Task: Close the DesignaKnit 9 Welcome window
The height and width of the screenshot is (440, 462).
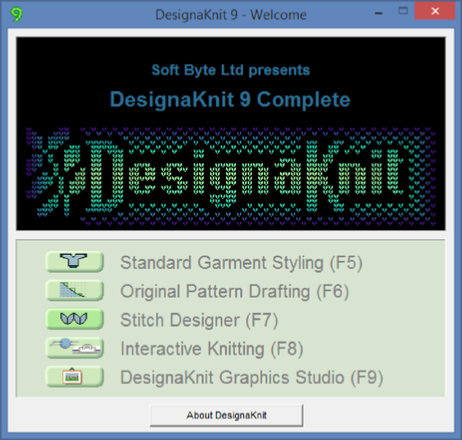Action: [x=435, y=11]
